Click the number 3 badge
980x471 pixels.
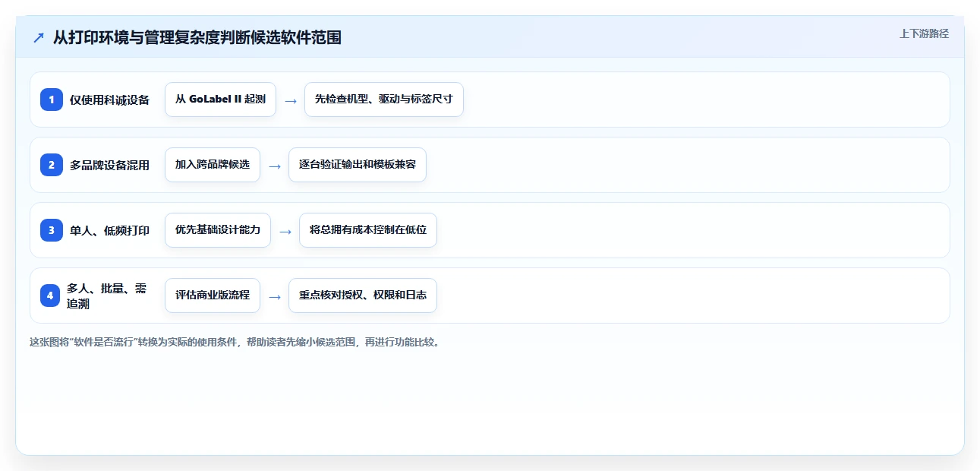(x=52, y=230)
